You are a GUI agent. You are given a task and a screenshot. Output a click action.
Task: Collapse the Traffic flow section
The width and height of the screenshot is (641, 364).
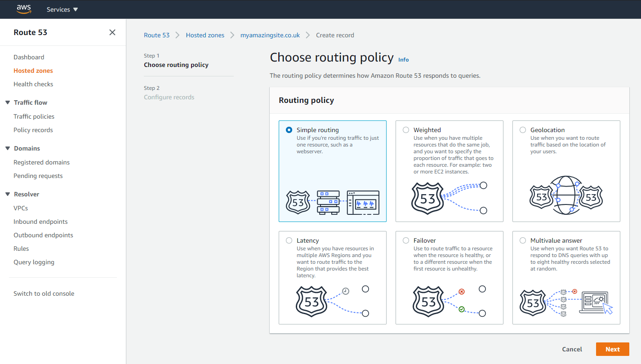[x=8, y=102]
